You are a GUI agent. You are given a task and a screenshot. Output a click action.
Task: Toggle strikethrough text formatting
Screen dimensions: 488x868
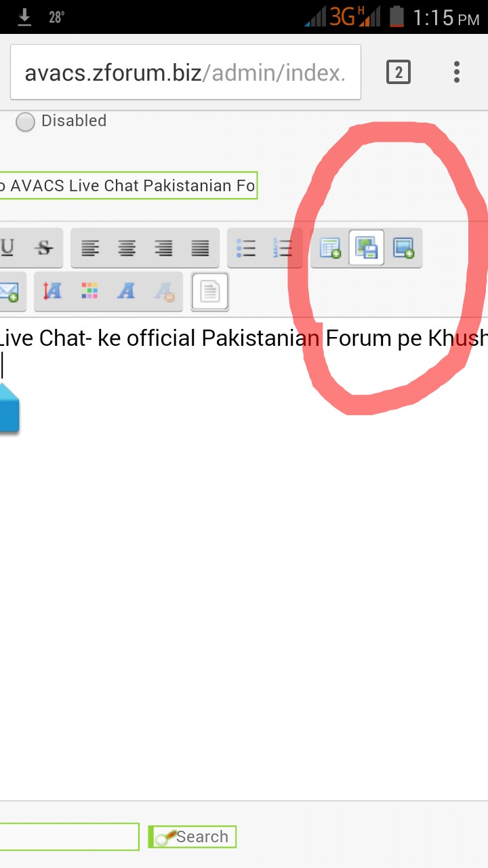(45, 248)
